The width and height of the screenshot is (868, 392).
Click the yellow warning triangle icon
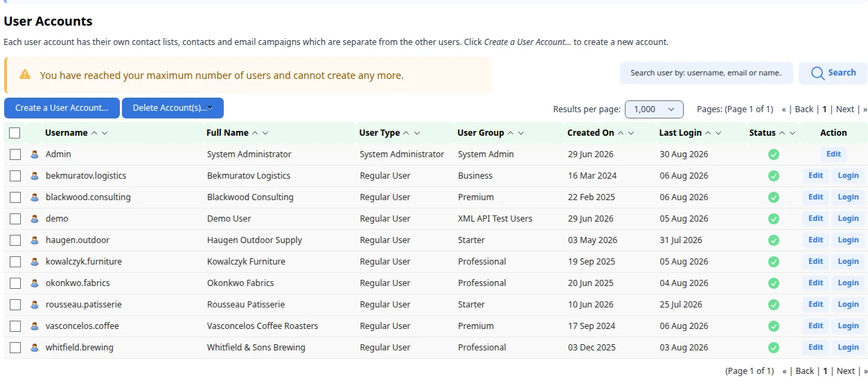(x=25, y=75)
